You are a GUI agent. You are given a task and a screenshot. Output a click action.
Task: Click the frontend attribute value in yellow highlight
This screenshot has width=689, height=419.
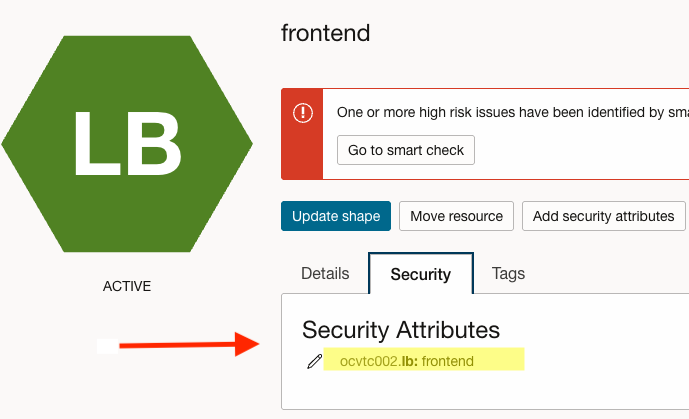[x=448, y=361]
